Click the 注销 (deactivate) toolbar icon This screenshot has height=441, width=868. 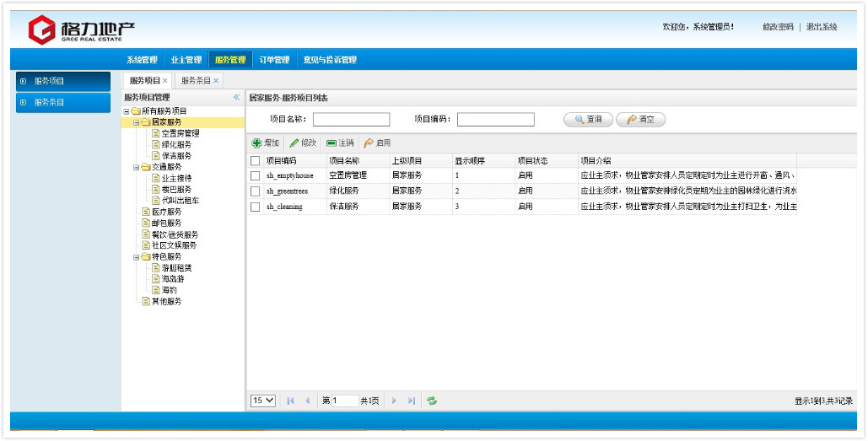click(x=332, y=143)
